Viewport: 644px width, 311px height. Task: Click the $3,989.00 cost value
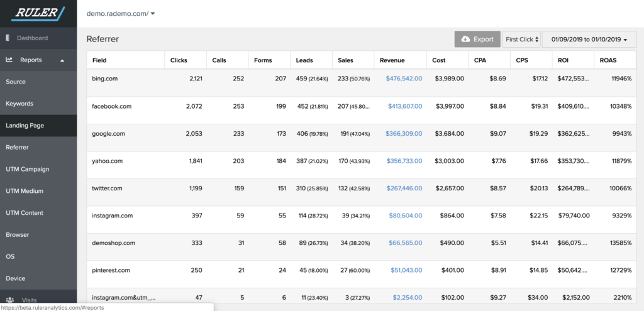[x=450, y=79]
